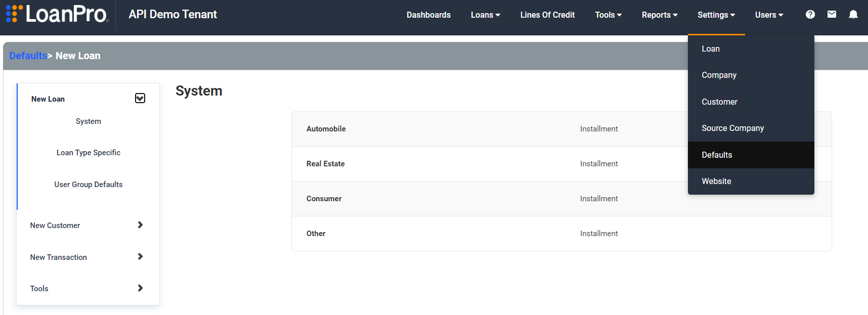Open the Loans dropdown in the navbar
This screenshot has height=315, width=868.
pos(485,15)
